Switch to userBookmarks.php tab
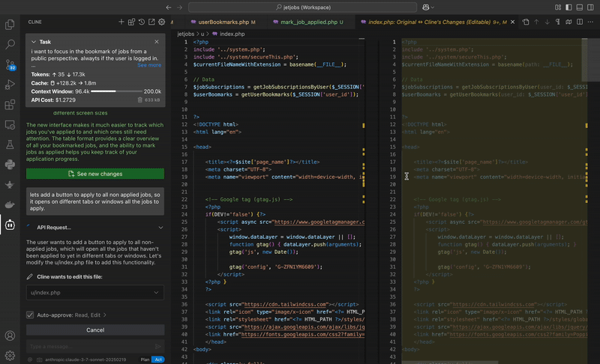 (223, 22)
